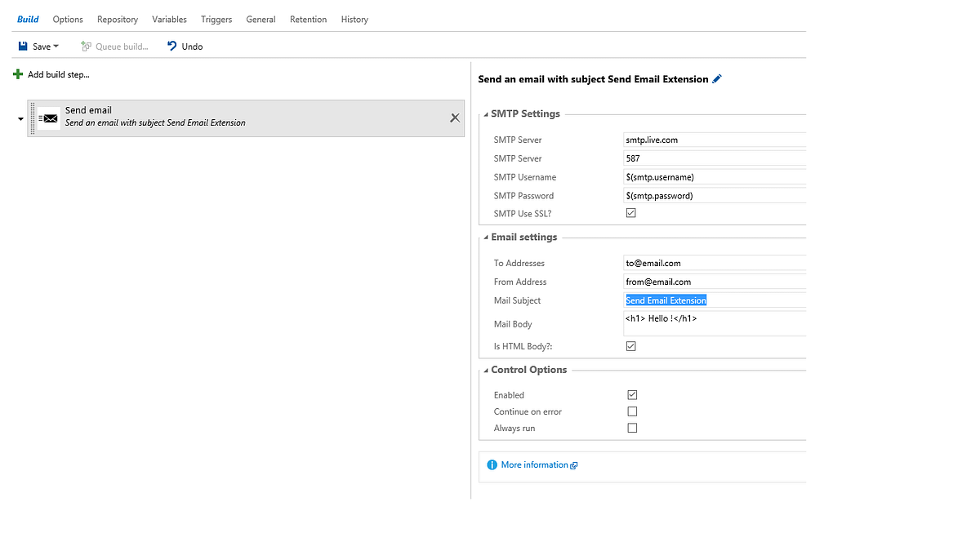This screenshot has width=980, height=551.
Task: Click the pencil icon to rename the build step
Action: [x=717, y=78]
